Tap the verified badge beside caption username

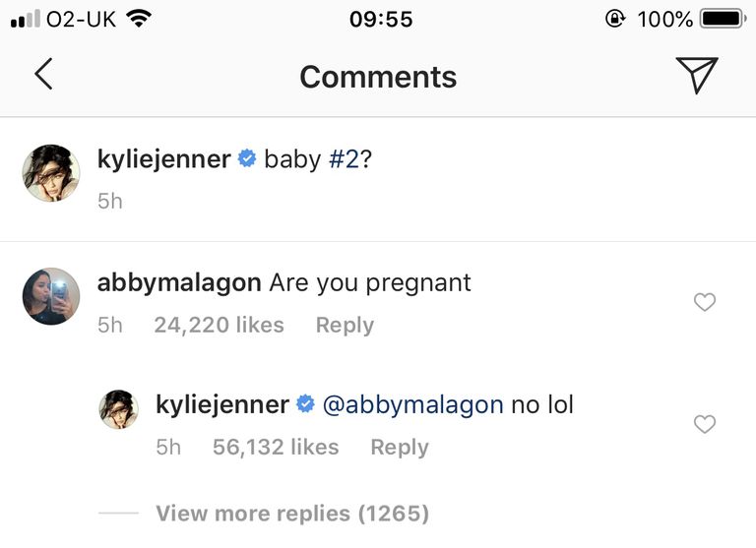click(247, 158)
